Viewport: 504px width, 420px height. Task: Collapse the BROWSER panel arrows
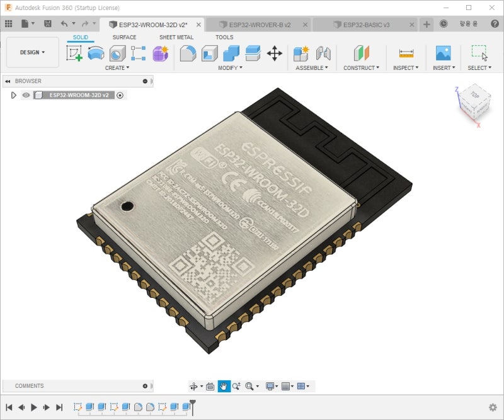click(8, 81)
